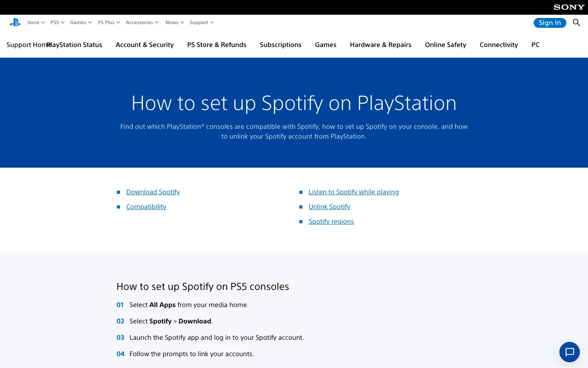
Task: Click step 01 'Select All Apps' text
Action: point(189,305)
